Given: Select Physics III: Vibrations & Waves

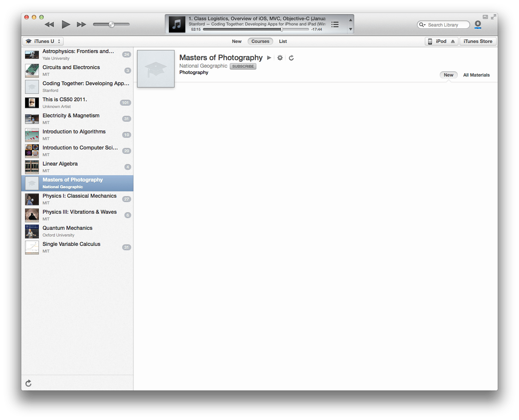Looking at the screenshot, I should [x=77, y=216].
